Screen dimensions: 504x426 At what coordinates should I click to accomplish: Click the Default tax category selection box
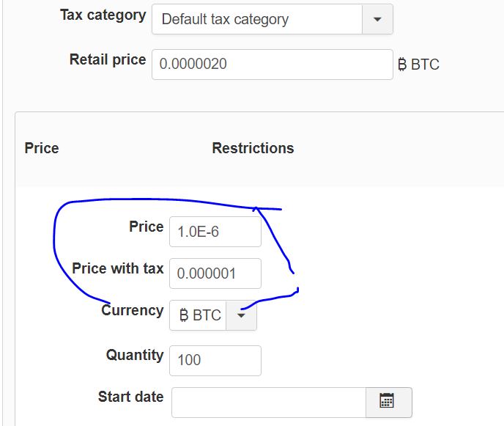point(257,19)
